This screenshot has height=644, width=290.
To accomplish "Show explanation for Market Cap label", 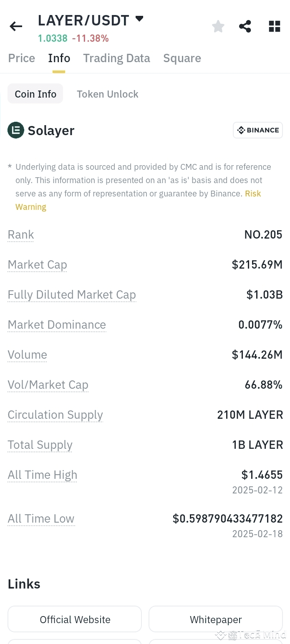I will point(37,264).
